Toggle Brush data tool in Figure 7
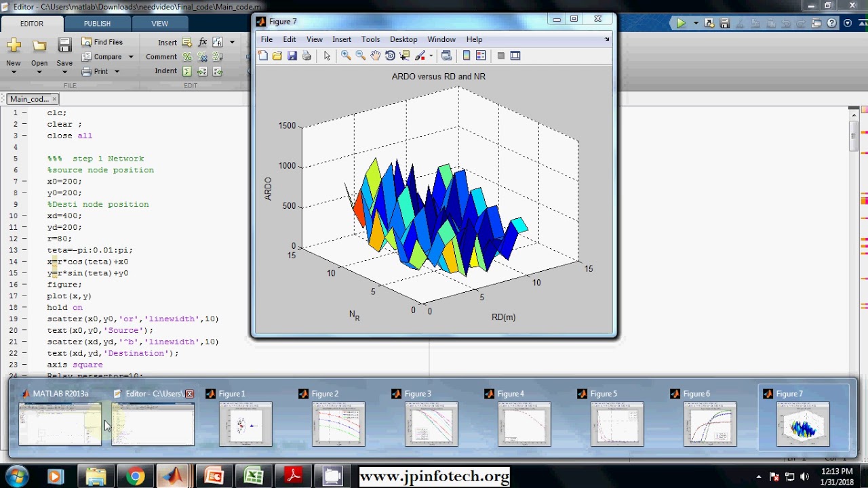 coord(420,56)
